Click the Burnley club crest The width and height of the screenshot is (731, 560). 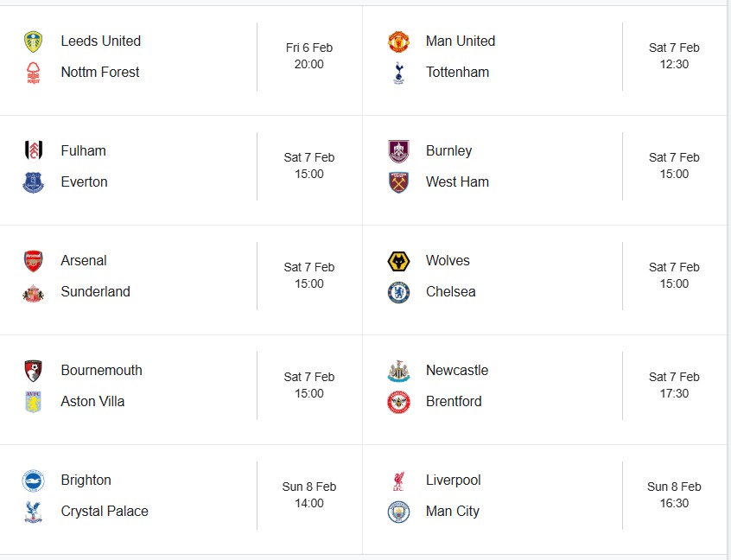tap(398, 151)
